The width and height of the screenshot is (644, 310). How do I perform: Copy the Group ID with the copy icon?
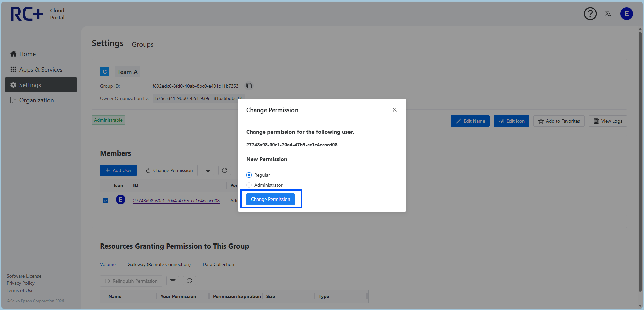click(x=249, y=86)
